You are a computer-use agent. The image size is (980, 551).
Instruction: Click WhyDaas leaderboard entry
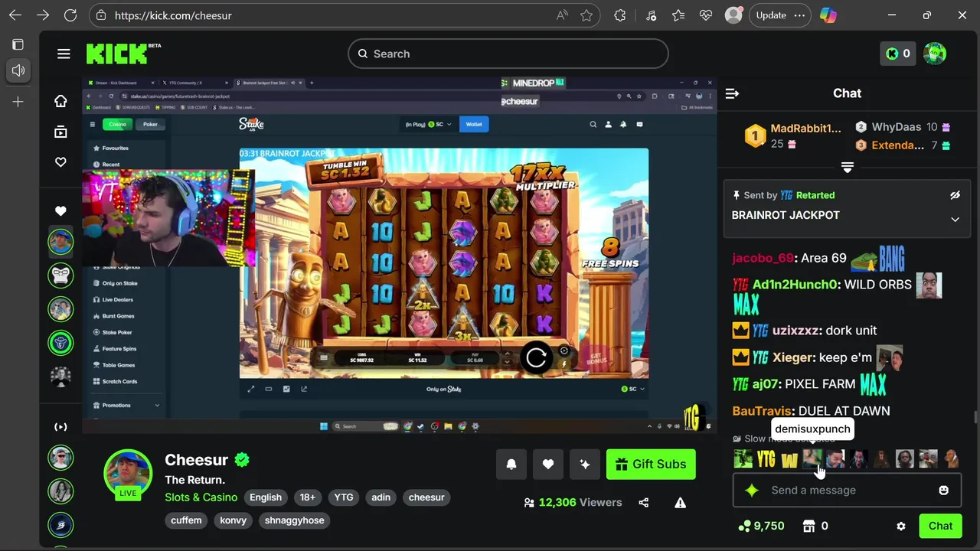tap(903, 127)
